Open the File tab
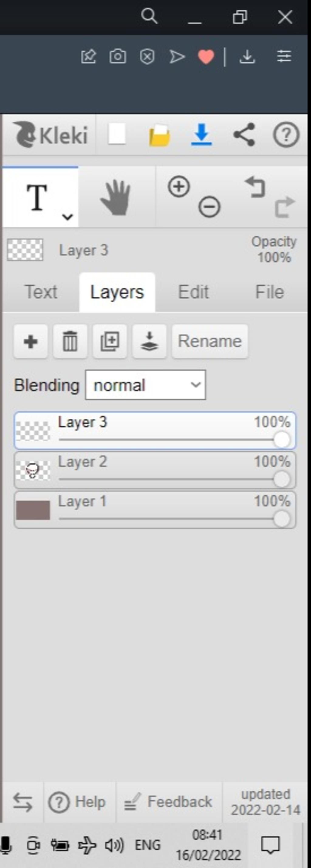The image size is (311, 868). (269, 292)
